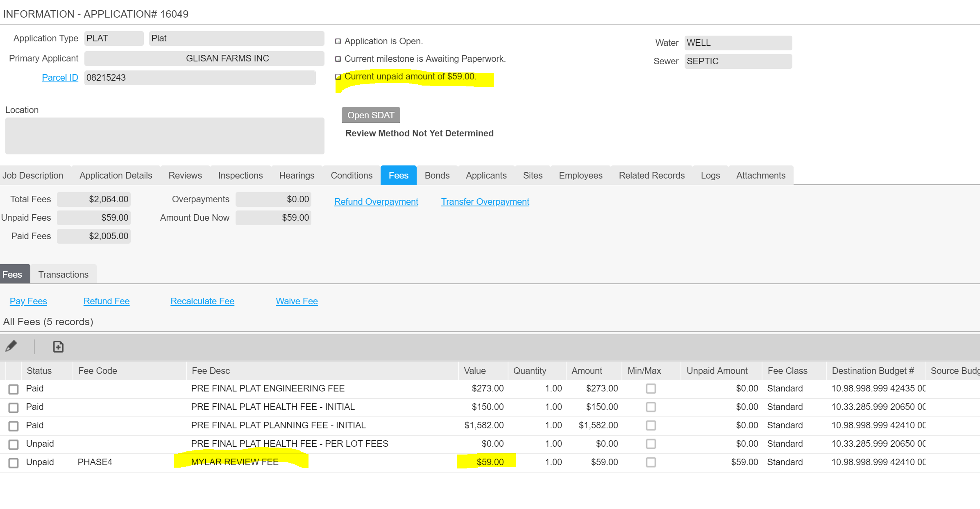980x509 pixels.
Task: Check the MYLAR REVIEW FEE row checkbox
Action: tap(14, 463)
